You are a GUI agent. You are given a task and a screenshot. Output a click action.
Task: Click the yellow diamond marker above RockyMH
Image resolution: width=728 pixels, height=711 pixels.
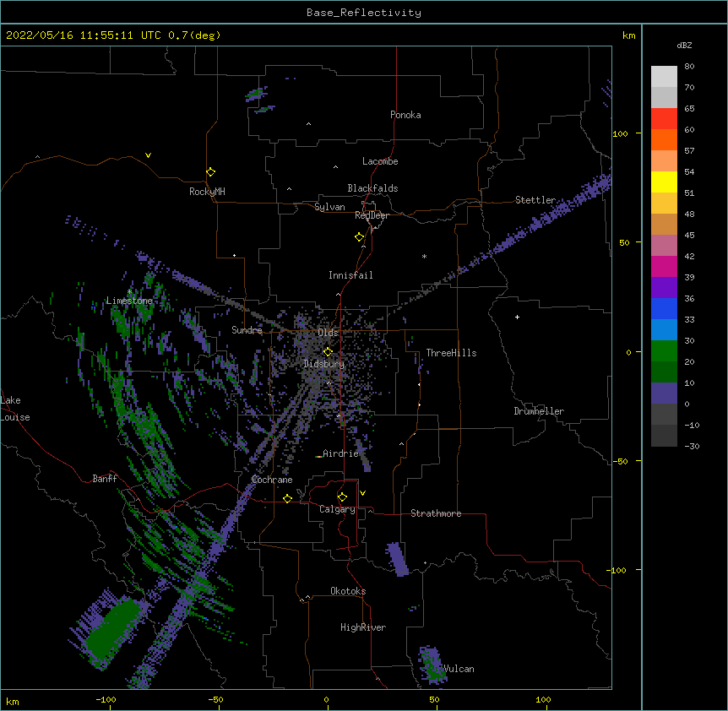(210, 172)
